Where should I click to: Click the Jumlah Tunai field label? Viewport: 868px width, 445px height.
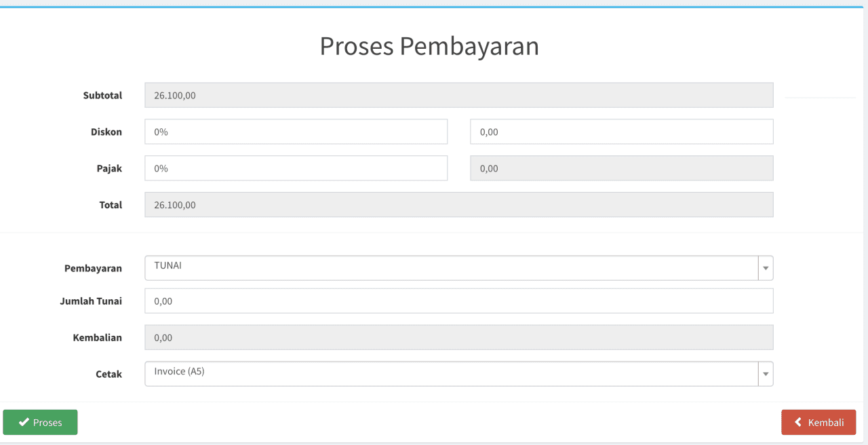pos(91,301)
